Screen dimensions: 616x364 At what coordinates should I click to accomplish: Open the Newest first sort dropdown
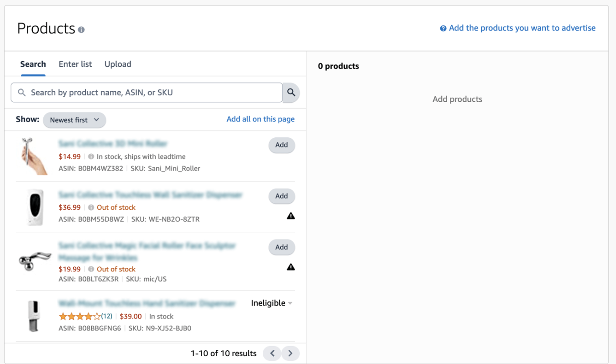click(74, 120)
